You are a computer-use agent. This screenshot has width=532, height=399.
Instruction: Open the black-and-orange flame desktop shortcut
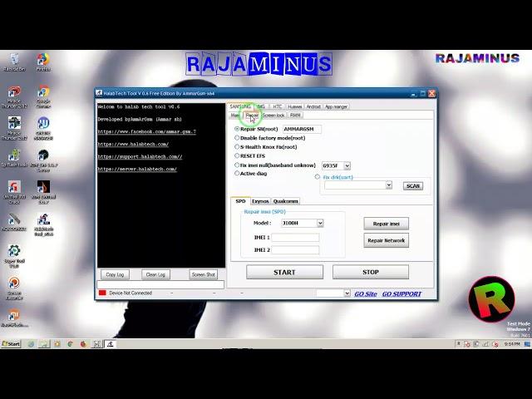point(43,192)
